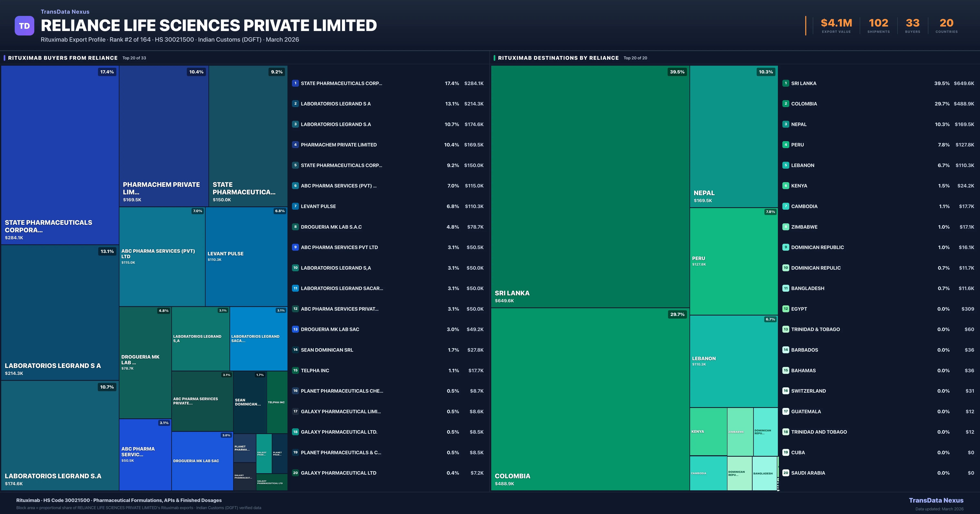Click the TransData Nexus header link

click(x=65, y=12)
